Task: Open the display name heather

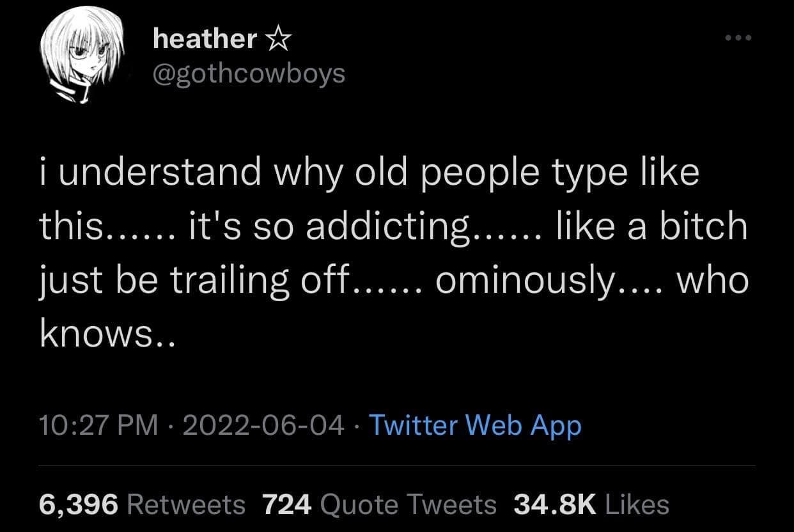Action: [x=205, y=40]
